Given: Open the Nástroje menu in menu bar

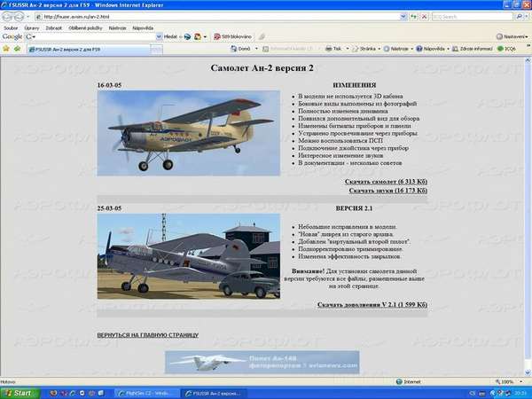Looking at the screenshot, I should (x=117, y=28).
